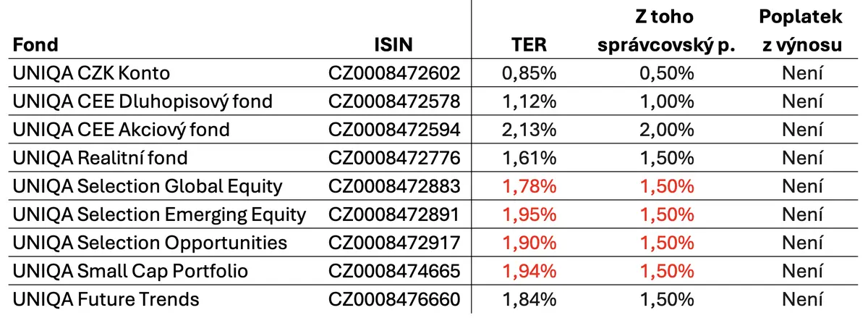Select UNIQA Selection Emerging Equity cell

pyautogui.click(x=159, y=214)
